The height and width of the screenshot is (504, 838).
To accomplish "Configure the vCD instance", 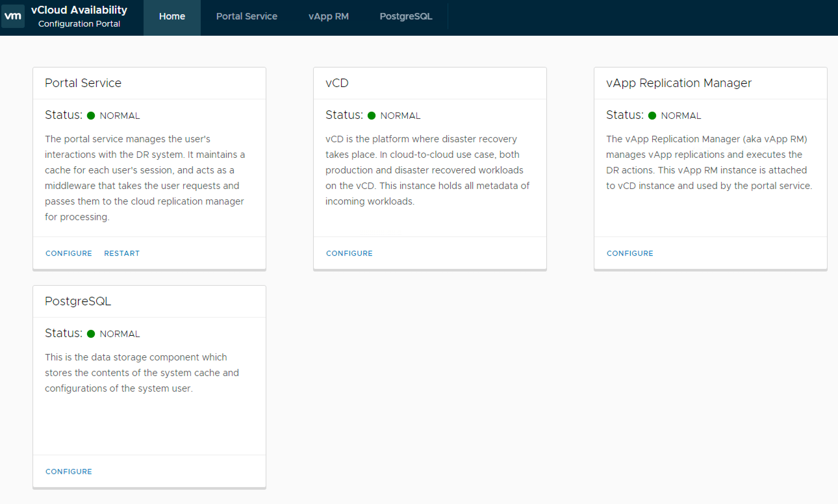I will [x=349, y=253].
